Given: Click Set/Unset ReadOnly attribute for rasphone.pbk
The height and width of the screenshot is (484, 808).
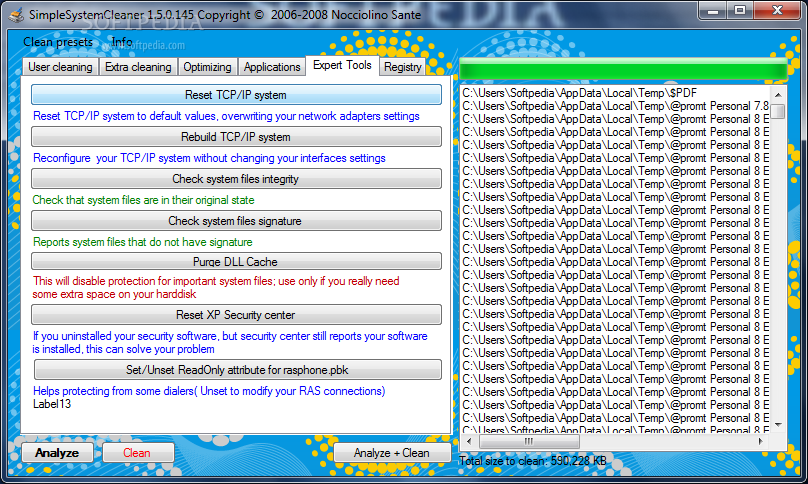Looking at the screenshot, I should (238, 370).
